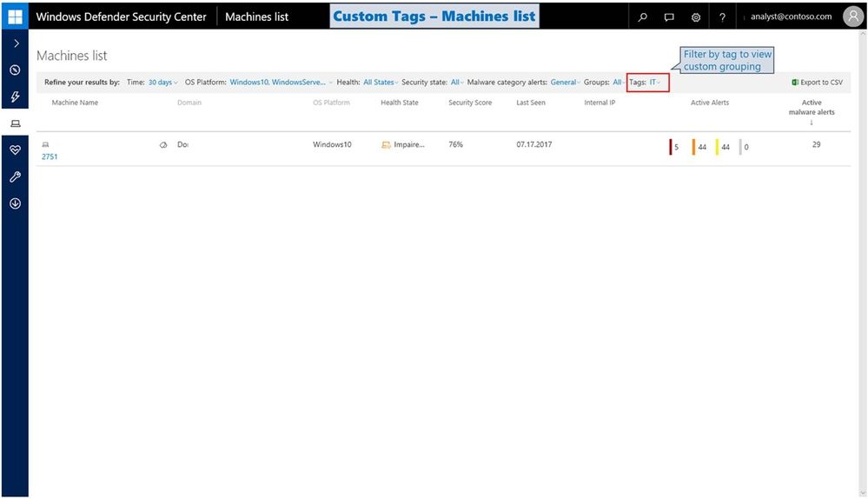This screenshot has height=499, width=868.
Task: Click the Excel icon beside Export to CSV
Action: click(795, 82)
